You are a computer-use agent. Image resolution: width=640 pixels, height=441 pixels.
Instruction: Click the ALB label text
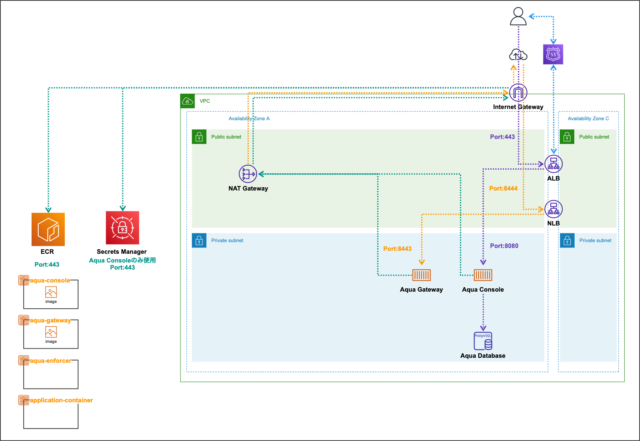[x=553, y=178]
